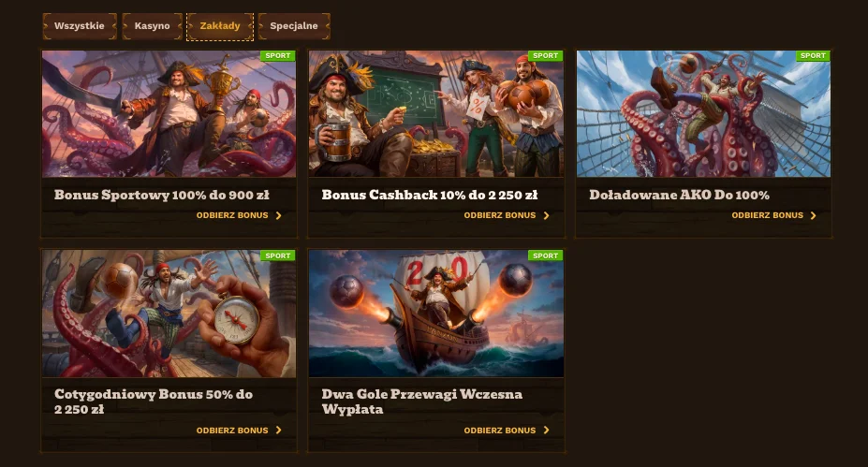
Task: Show the Specjalne promotions tab
Action: tap(294, 26)
